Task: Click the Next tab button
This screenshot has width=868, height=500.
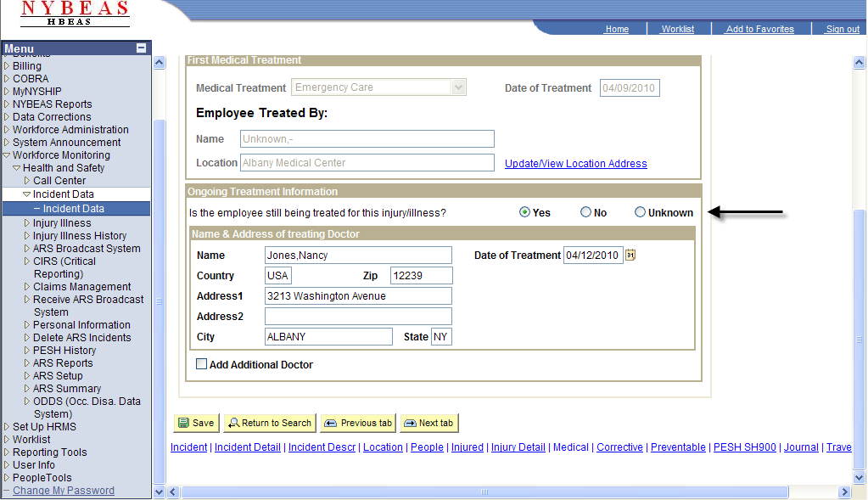Action: [429, 423]
